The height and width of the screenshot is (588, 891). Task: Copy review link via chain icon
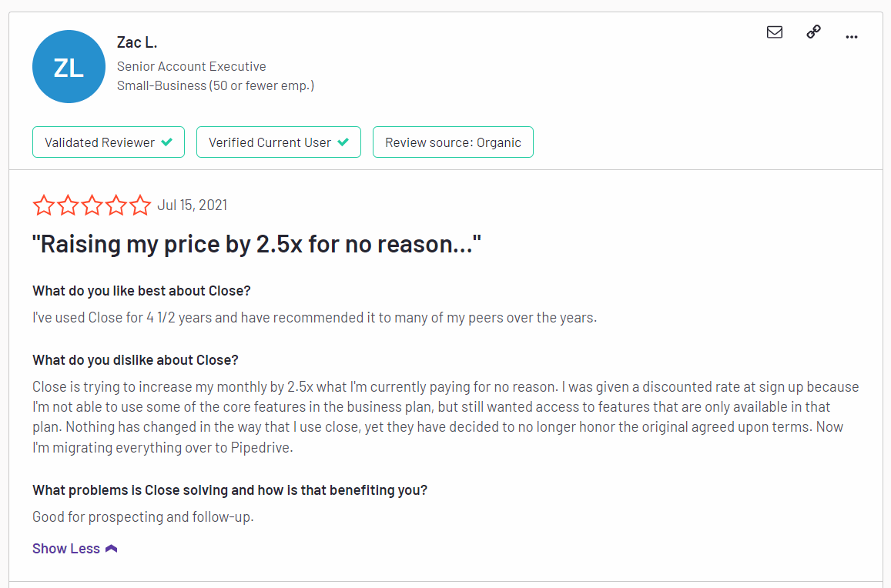click(813, 32)
